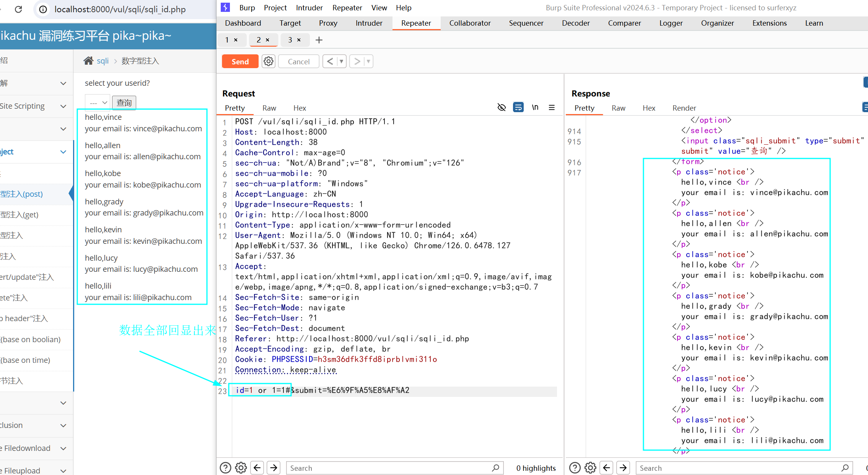868x475 pixels.
Task: Collapse the SQL inject sidebar section
Action: pyautogui.click(x=64, y=152)
